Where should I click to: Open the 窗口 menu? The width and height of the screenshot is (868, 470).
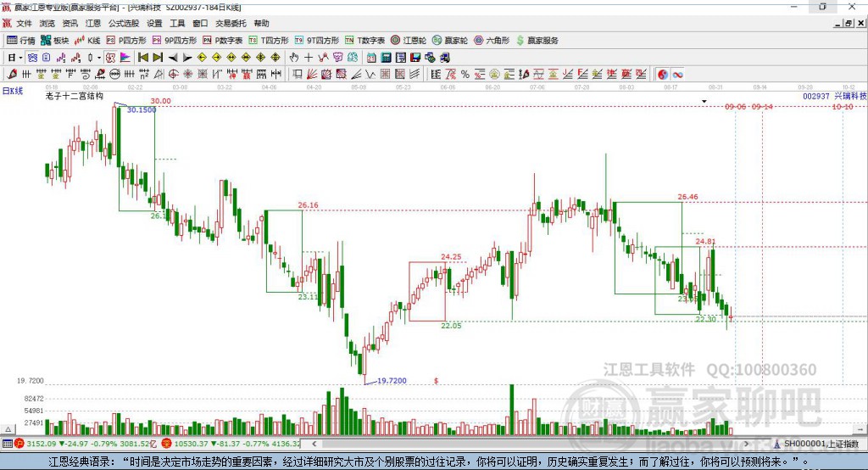point(200,23)
